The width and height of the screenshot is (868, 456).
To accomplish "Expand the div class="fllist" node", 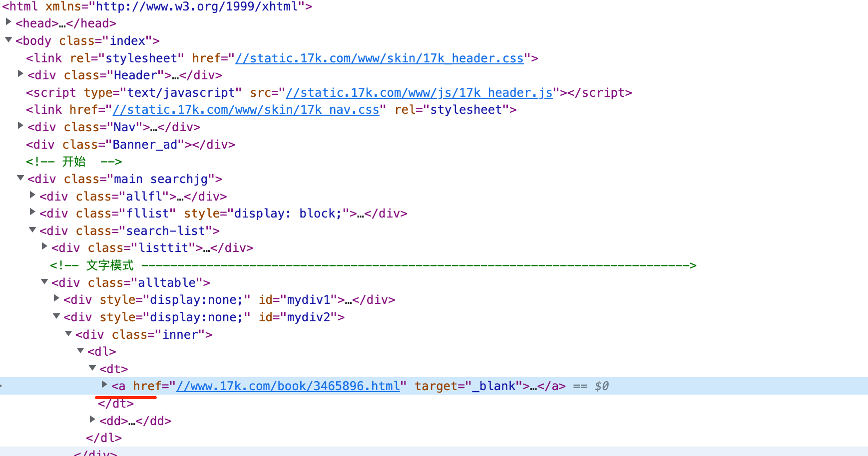I will 32,212.
